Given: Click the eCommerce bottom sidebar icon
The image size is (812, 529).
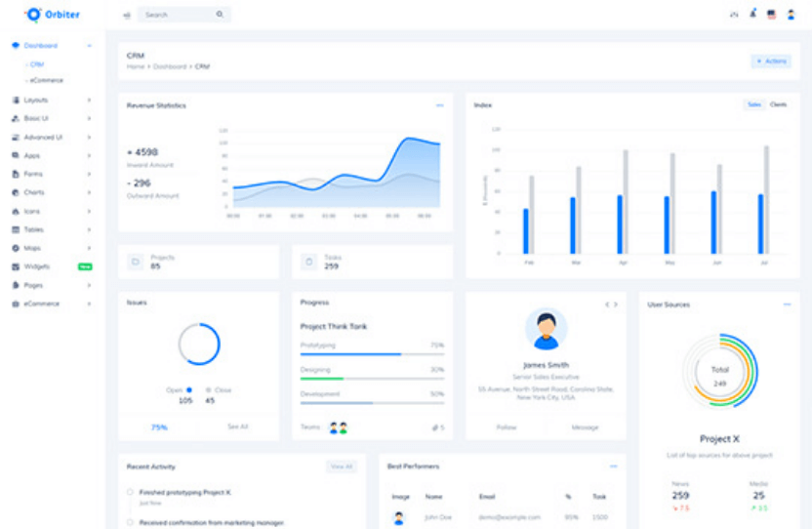Looking at the screenshot, I should [x=16, y=304].
